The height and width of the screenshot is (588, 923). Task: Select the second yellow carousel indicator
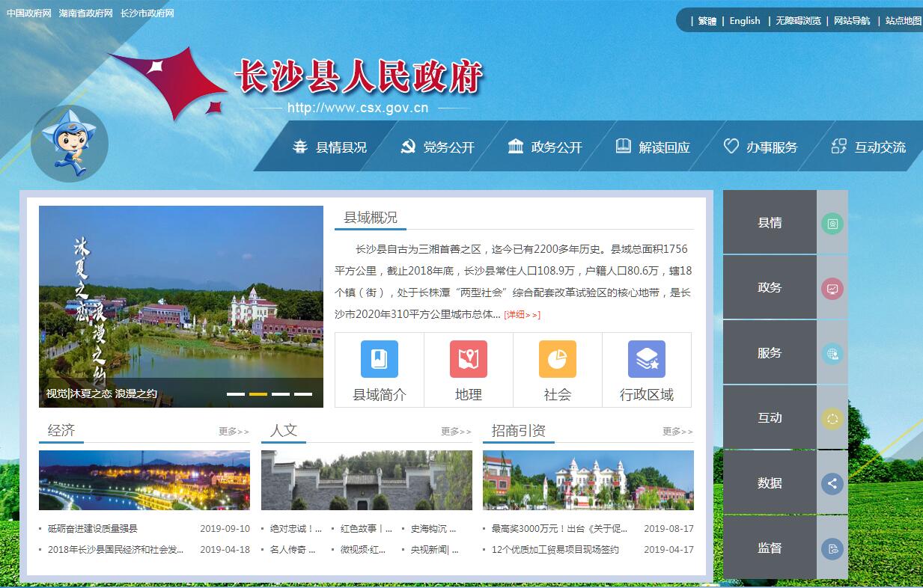coord(258,393)
